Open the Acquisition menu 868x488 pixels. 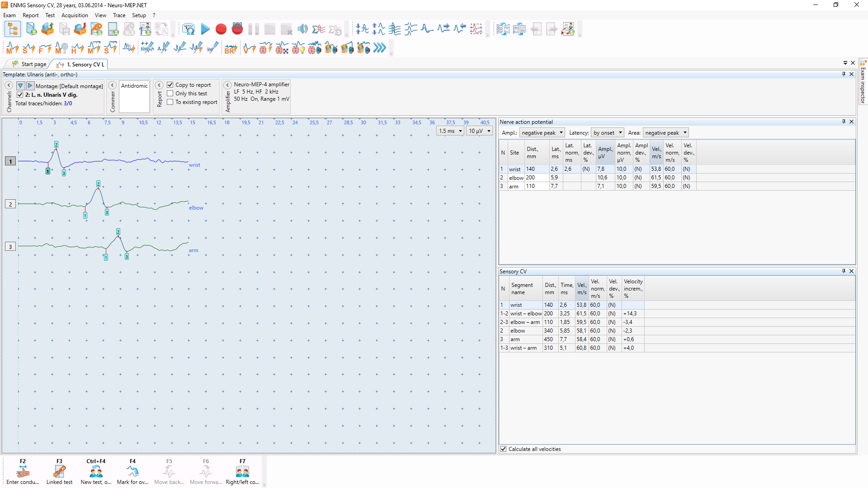tap(75, 15)
